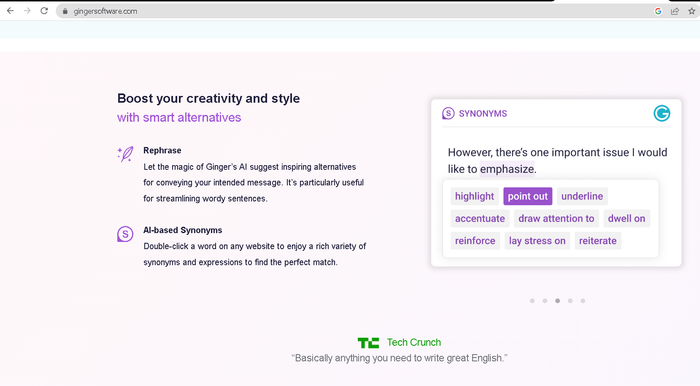Select the 'reinforce' synonym chip
Screen dimensions: 700x386
coord(475,241)
